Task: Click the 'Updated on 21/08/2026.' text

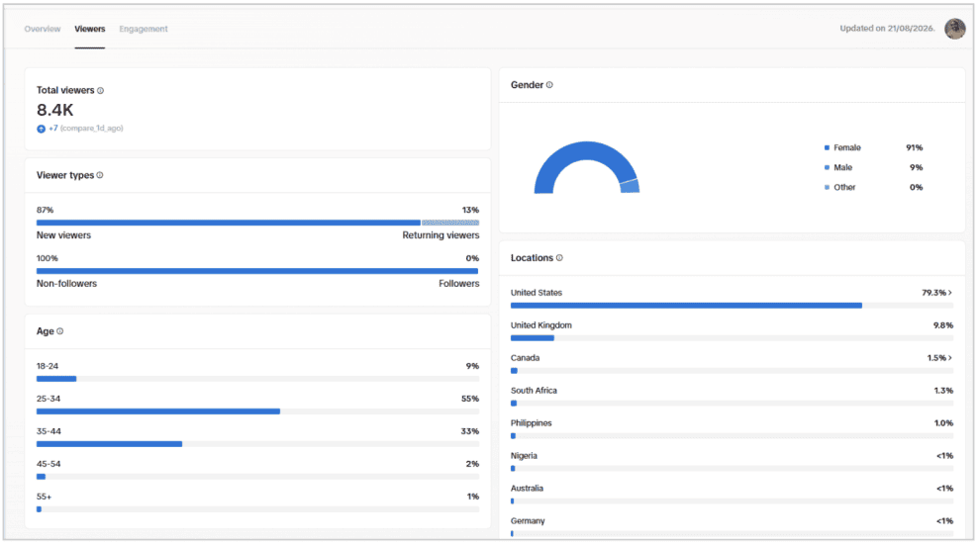Action: (887, 28)
